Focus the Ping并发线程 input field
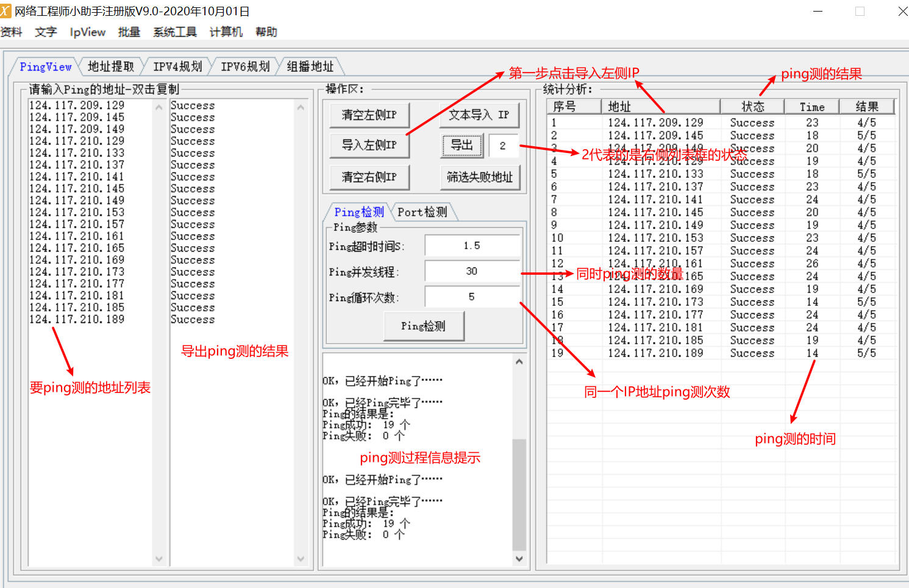Image resolution: width=909 pixels, height=588 pixels. [x=471, y=271]
